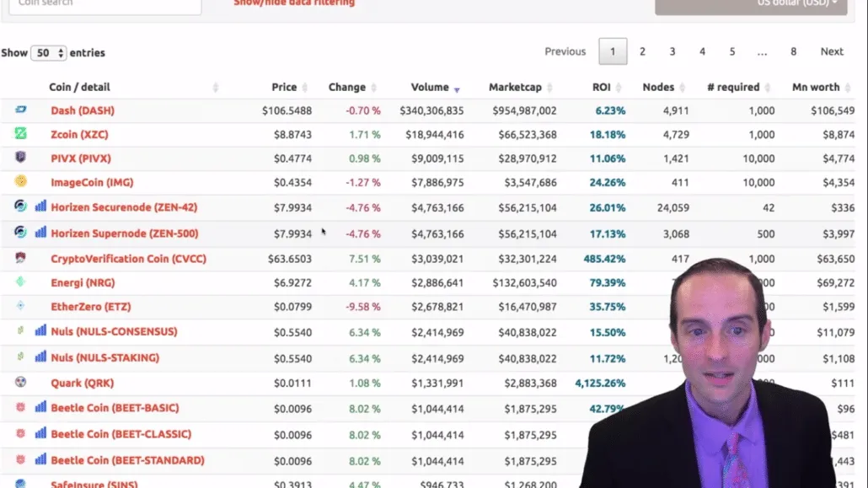This screenshot has height=488, width=868.
Task: Go to page 4
Action: coord(703,51)
